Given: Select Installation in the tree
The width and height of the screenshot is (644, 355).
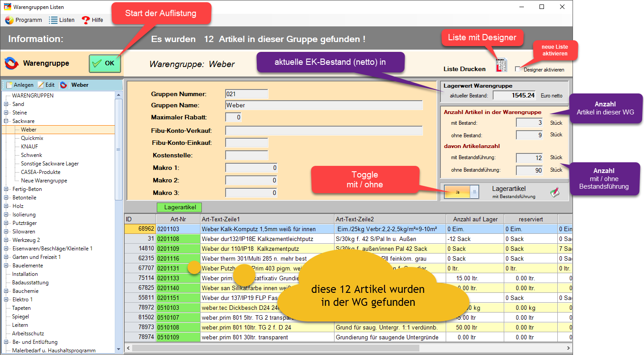Looking at the screenshot, I should click(25, 274).
